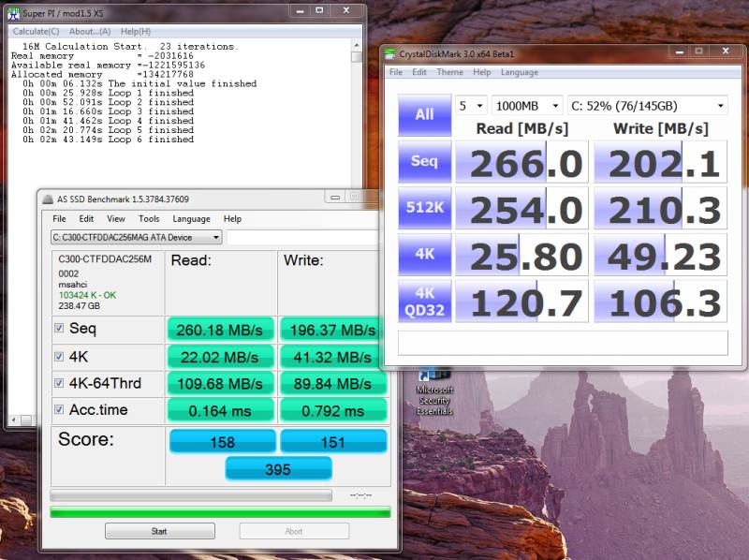Open AS SSD Benchmark Language menu
The width and height of the screenshot is (749, 560).
click(x=192, y=219)
